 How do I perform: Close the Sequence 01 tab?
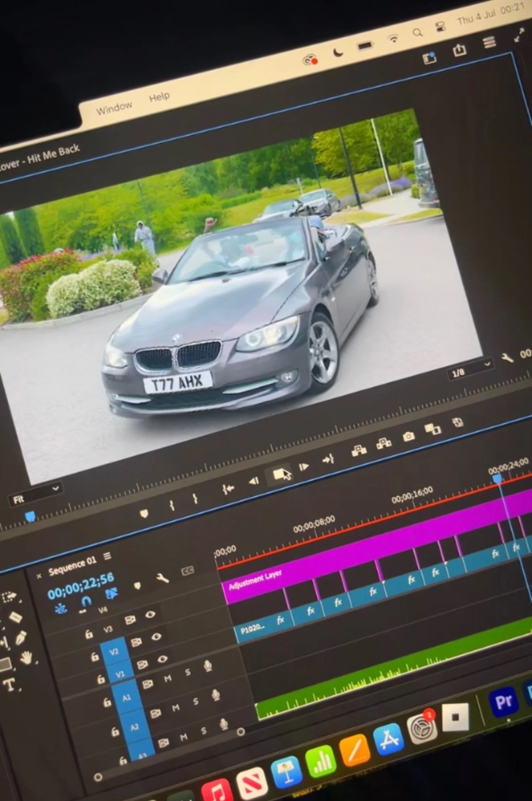pyautogui.click(x=39, y=576)
